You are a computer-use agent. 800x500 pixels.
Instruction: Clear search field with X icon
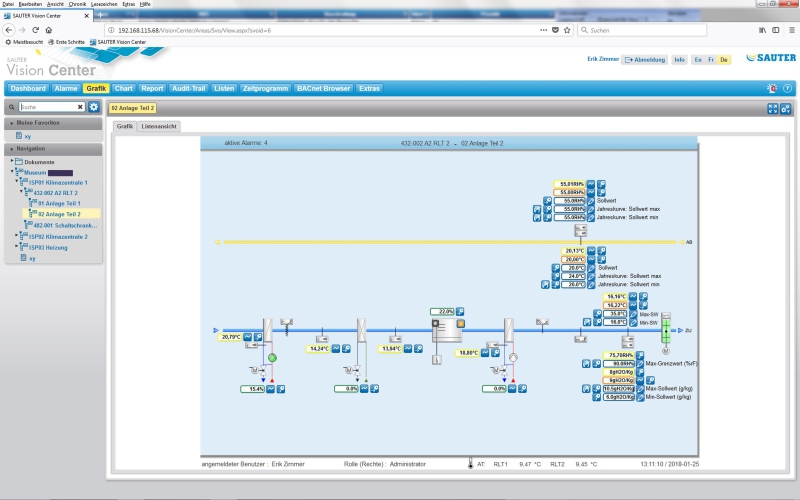click(81, 107)
